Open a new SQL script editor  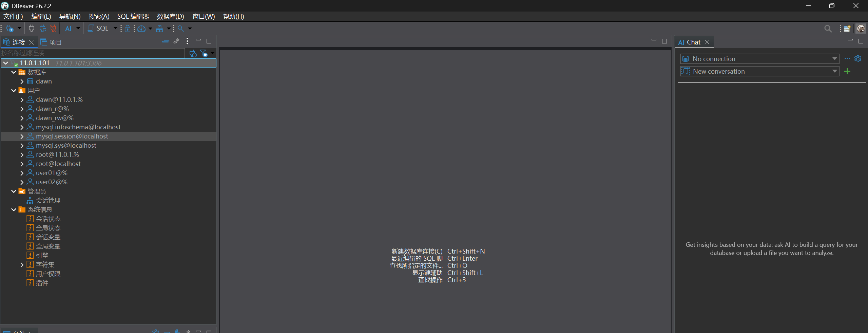pos(98,29)
